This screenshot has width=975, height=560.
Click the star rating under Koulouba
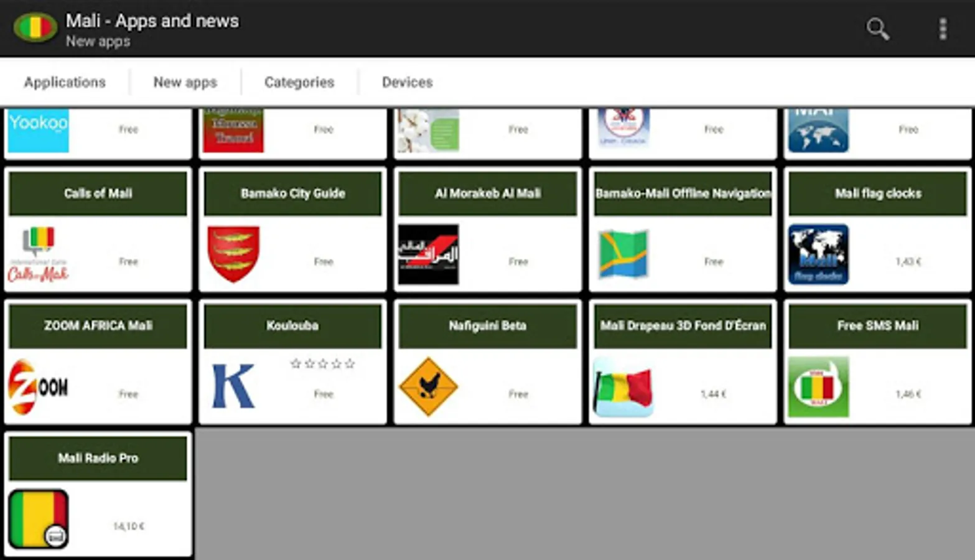[324, 364]
